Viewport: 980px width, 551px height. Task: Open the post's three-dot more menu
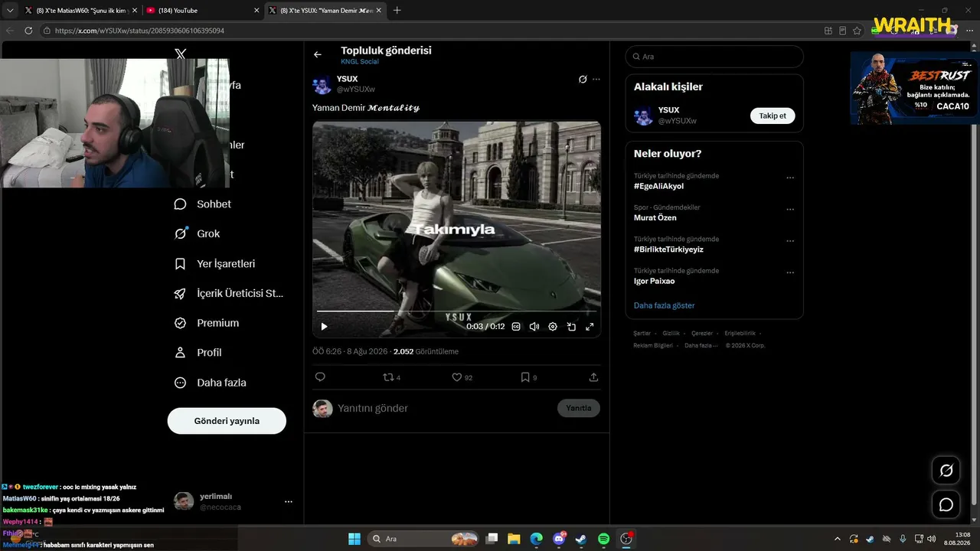click(x=596, y=79)
